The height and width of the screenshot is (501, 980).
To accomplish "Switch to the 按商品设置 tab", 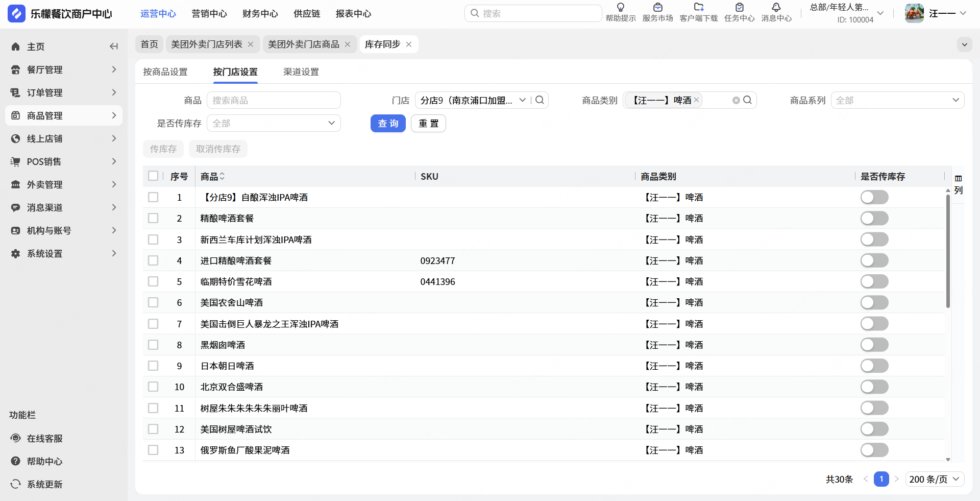I will click(165, 72).
